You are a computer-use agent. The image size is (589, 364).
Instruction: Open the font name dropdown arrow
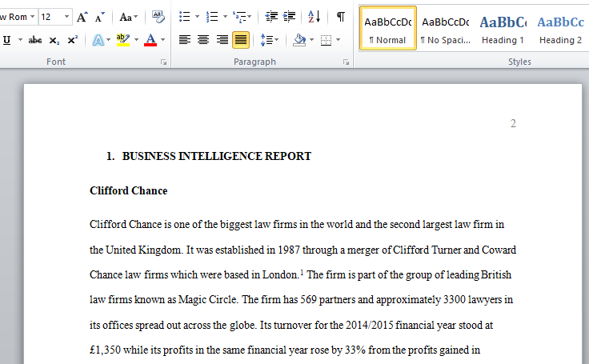pos(32,17)
